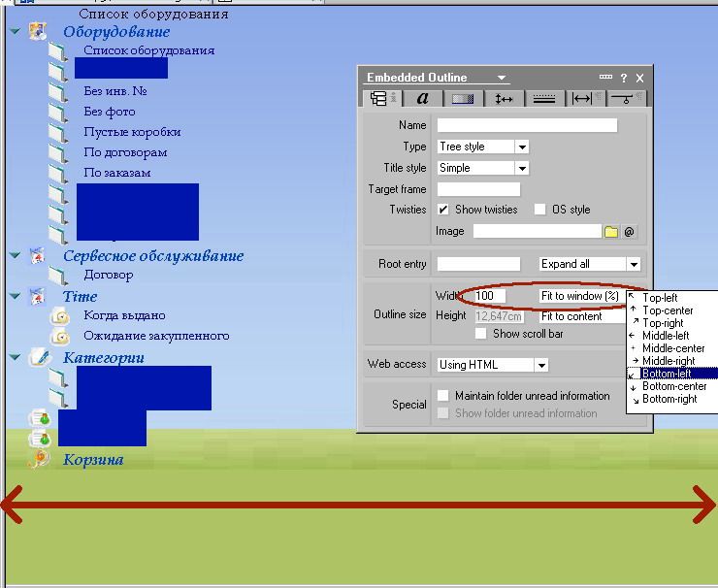Viewport: 718px width, 588px height.
Task: Uncheck the Show twisties checkbox
Action: pos(443,210)
